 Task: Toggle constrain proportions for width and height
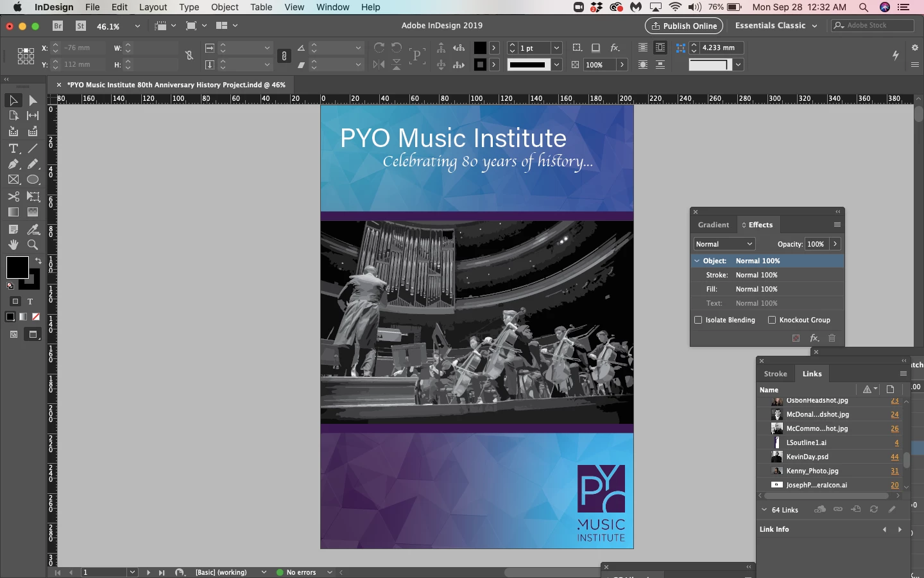pos(189,56)
